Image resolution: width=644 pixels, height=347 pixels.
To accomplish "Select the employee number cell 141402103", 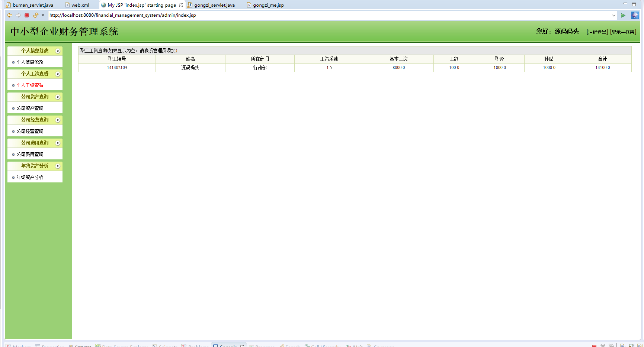I will (x=117, y=68).
